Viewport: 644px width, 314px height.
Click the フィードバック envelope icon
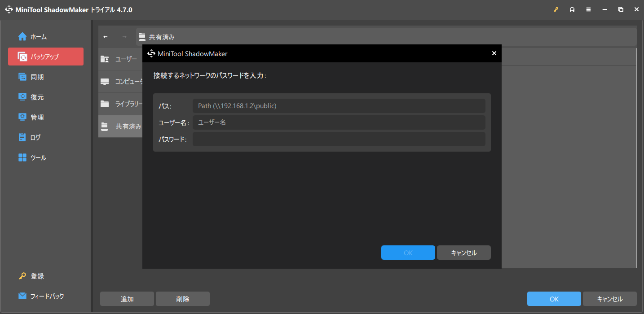coord(22,296)
